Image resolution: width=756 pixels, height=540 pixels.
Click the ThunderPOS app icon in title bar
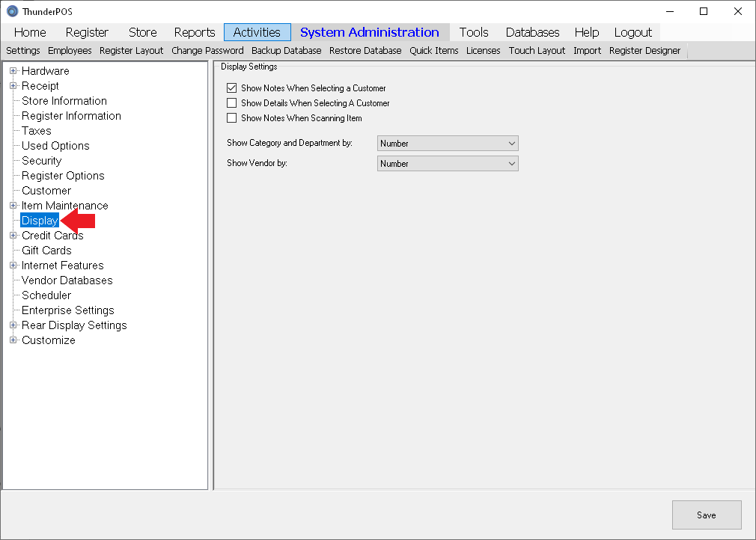coord(12,11)
